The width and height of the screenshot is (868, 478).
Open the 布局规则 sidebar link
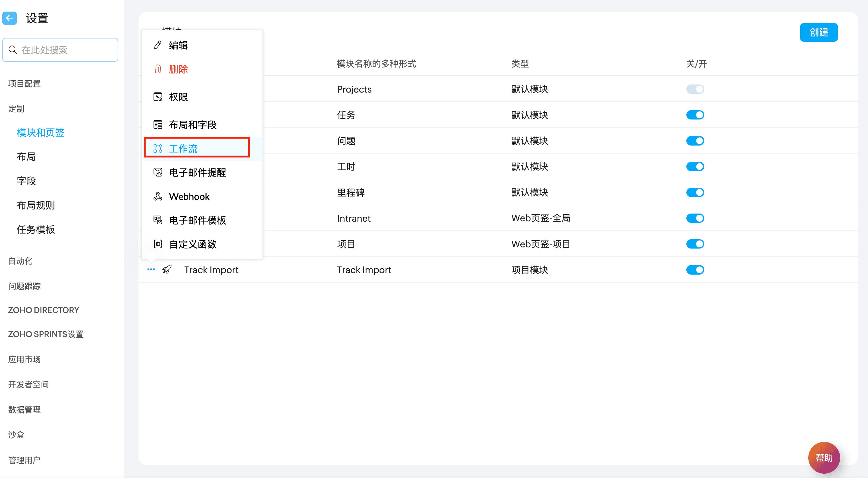click(36, 205)
